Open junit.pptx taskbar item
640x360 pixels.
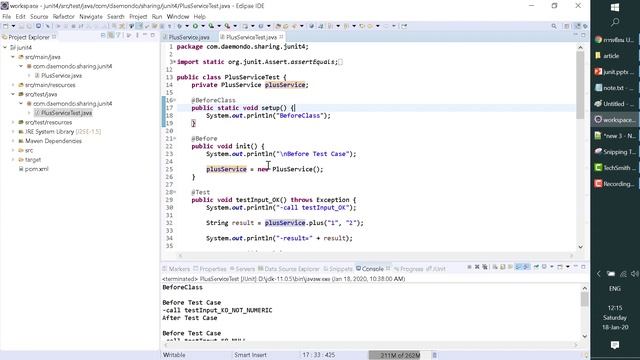[x=615, y=72]
